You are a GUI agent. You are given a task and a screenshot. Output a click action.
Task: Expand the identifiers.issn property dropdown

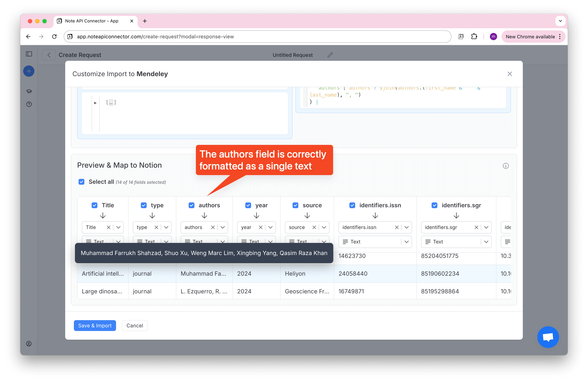(406, 227)
